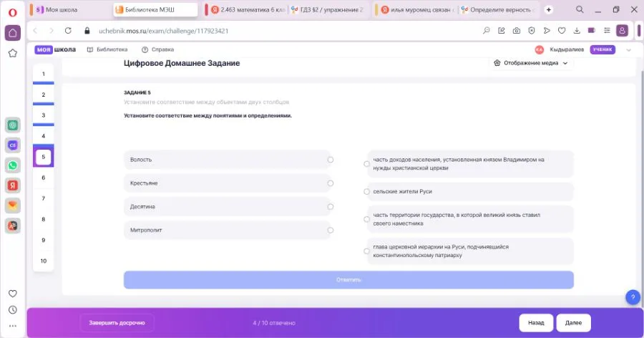Reload the current page
This screenshot has width=644, height=338.
68,31
